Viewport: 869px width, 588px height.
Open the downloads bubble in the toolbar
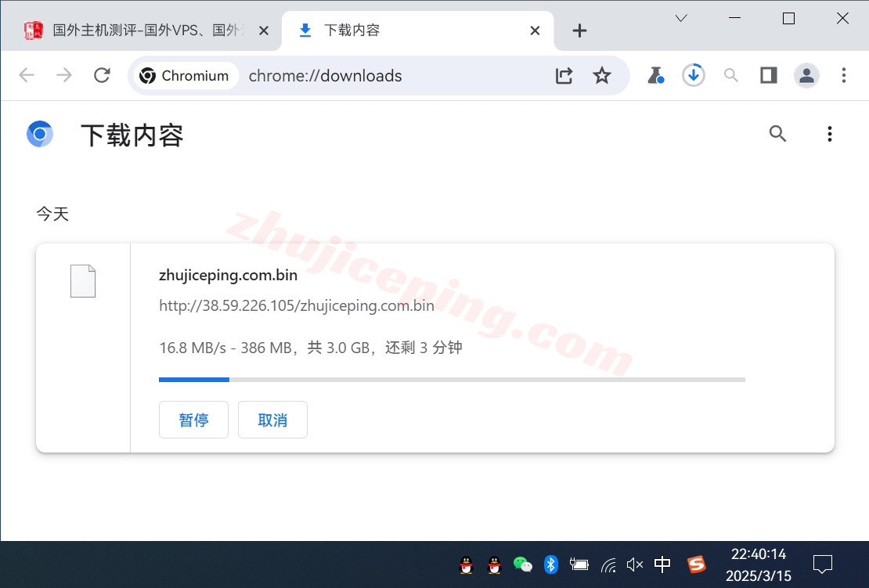694,75
